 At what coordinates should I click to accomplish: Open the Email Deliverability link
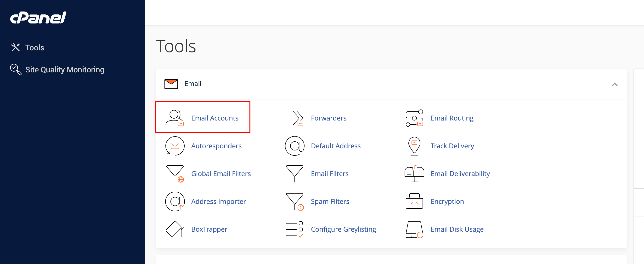click(460, 173)
